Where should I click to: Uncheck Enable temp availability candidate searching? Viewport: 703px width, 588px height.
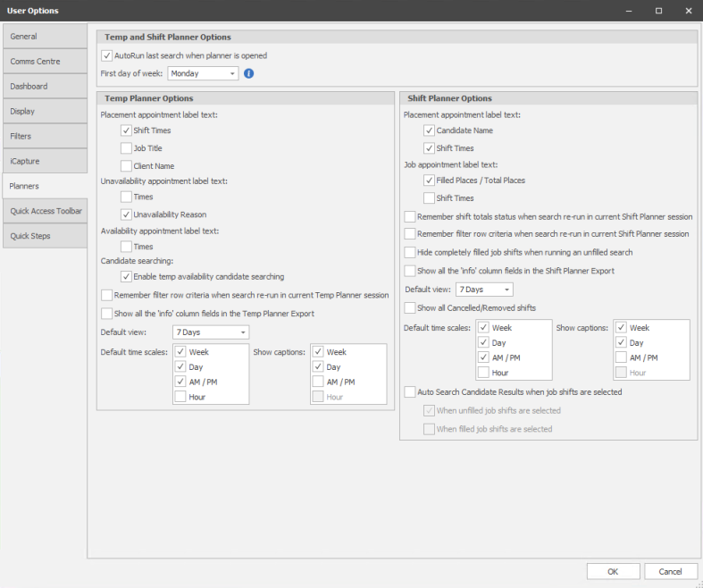126,277
